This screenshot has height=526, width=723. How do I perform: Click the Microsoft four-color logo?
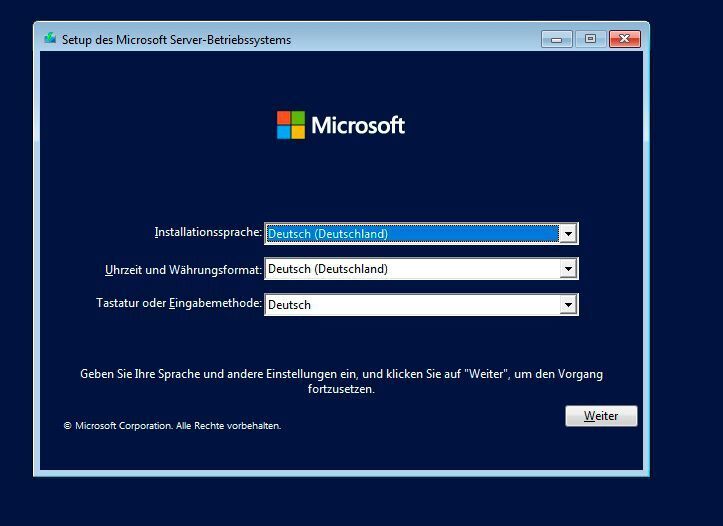click(290, 125)
